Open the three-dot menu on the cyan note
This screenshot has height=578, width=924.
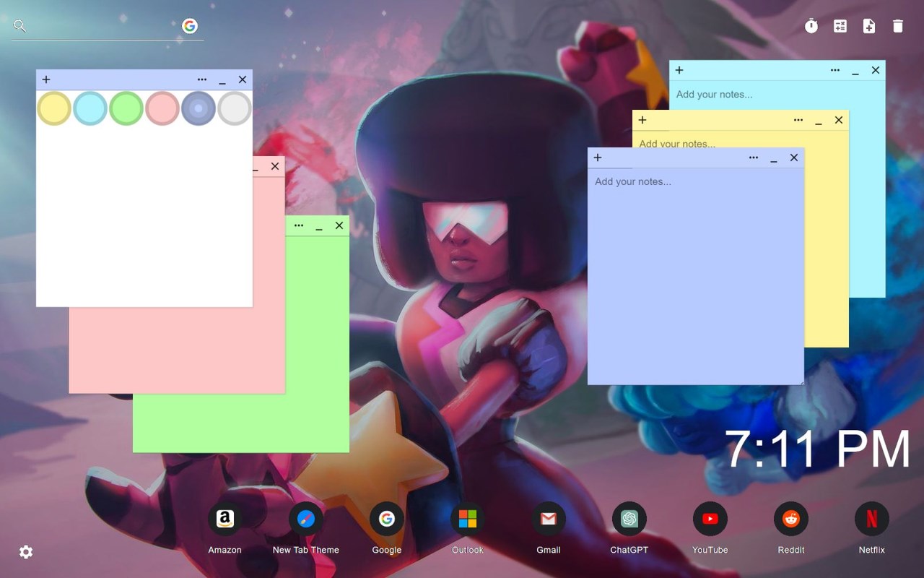[835, 70]
